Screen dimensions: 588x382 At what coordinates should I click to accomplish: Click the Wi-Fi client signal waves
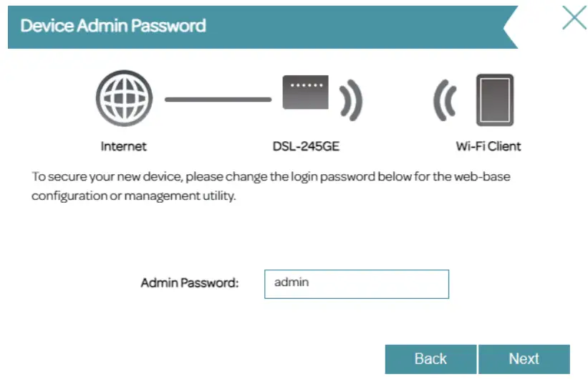(x=445, y=100)
